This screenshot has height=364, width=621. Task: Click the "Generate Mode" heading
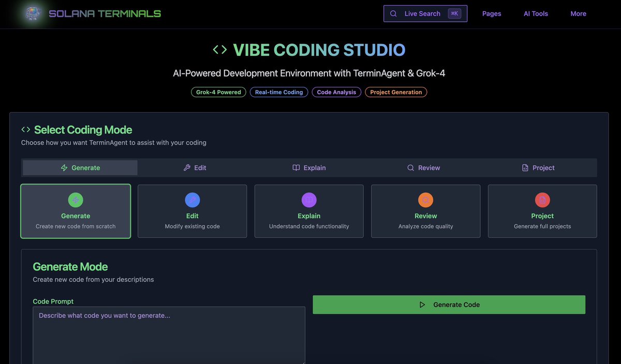[x=70, y=267]
